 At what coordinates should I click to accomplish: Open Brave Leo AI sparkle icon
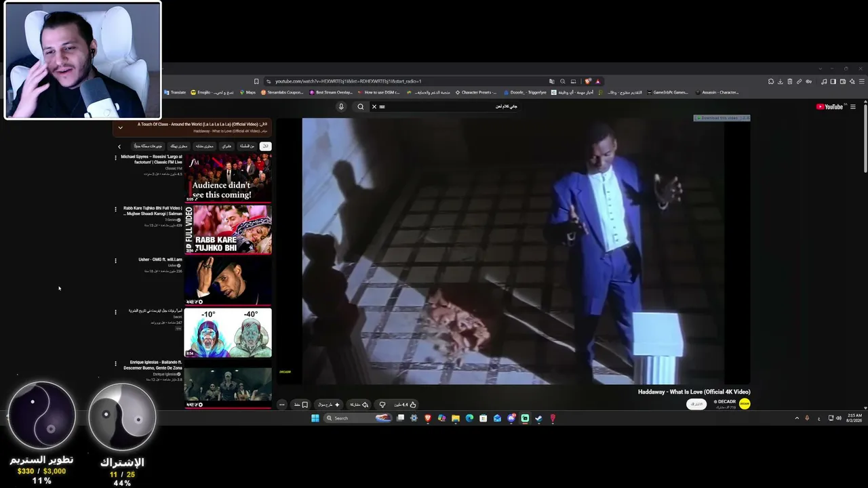[x=852, y=81]
